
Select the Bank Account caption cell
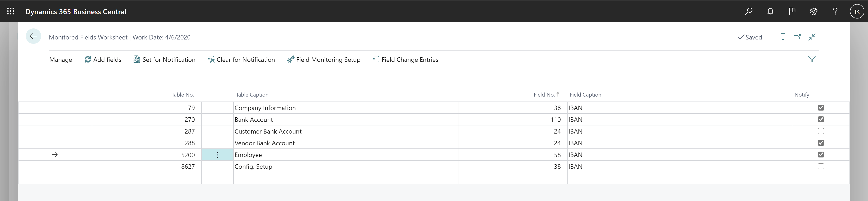pyautogui.click(x=346, y=119)
